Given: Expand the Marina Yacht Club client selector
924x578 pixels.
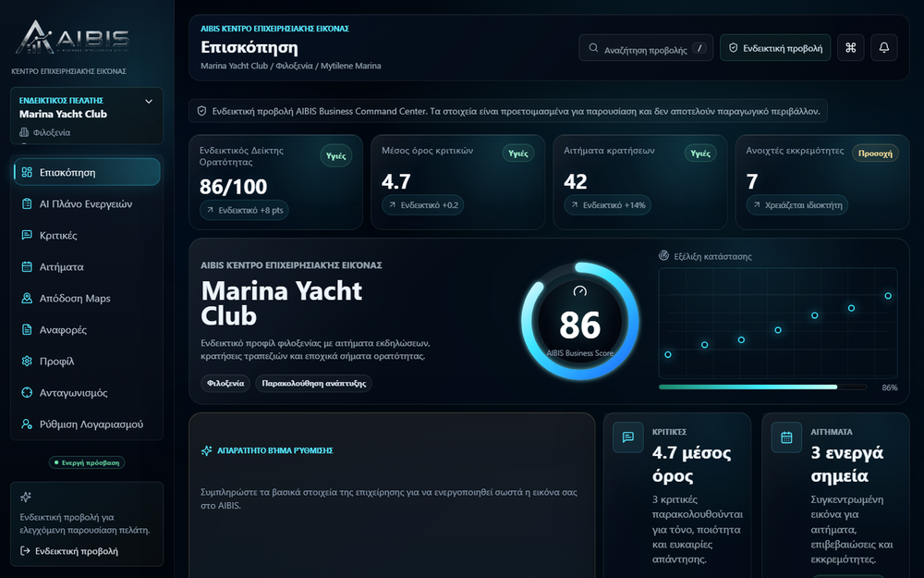Looking at the screenshot, I should 87,116.
